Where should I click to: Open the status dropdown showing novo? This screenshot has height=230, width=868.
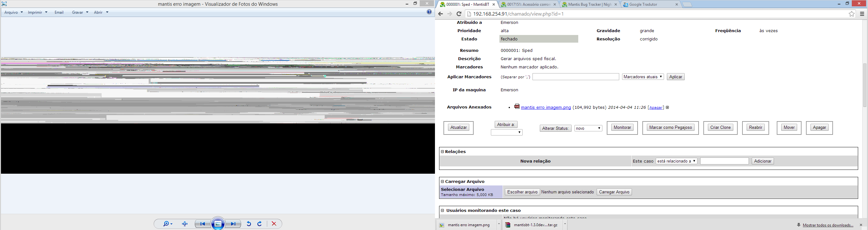click(588, 128)
